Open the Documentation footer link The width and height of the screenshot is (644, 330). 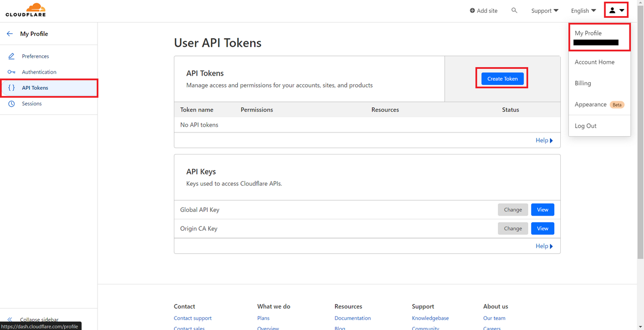pyautogui.click(x=353, y=318)
